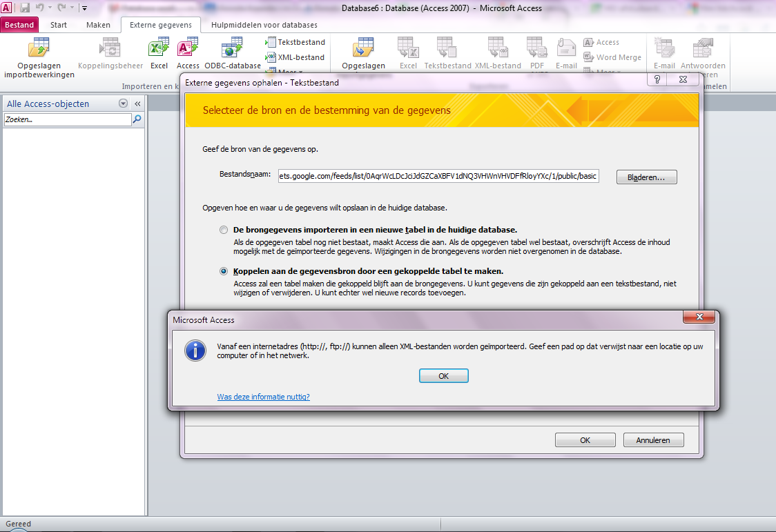Collapse navigation pane with double chevron

137,104
